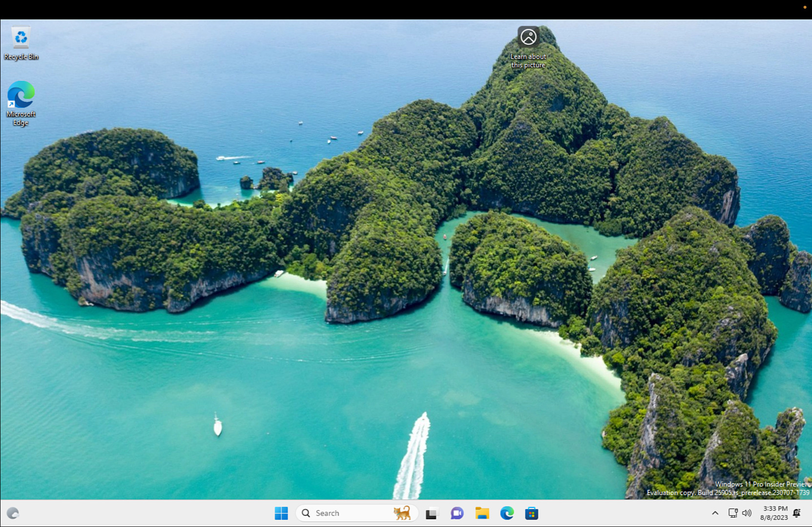This screenshot has width=812, height=527.
Task: Click the Learn about this picture icon
Action: 528,47
